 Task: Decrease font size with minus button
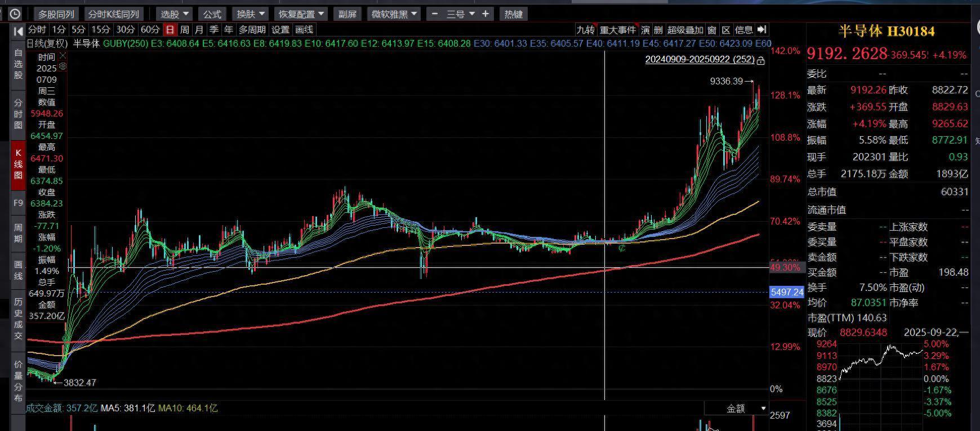(x=434, y=14)
